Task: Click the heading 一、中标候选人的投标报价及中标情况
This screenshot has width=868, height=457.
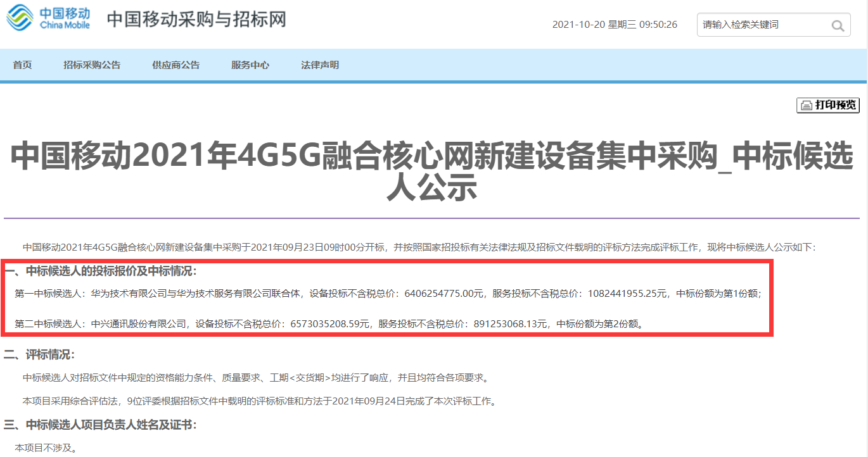Action: coord(101,272)
